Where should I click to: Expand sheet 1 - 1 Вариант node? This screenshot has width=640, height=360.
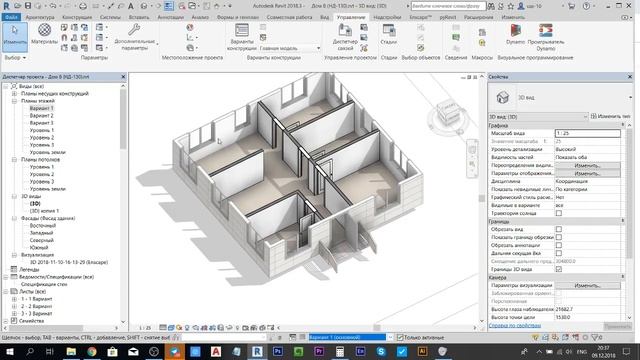pos(14,299)
